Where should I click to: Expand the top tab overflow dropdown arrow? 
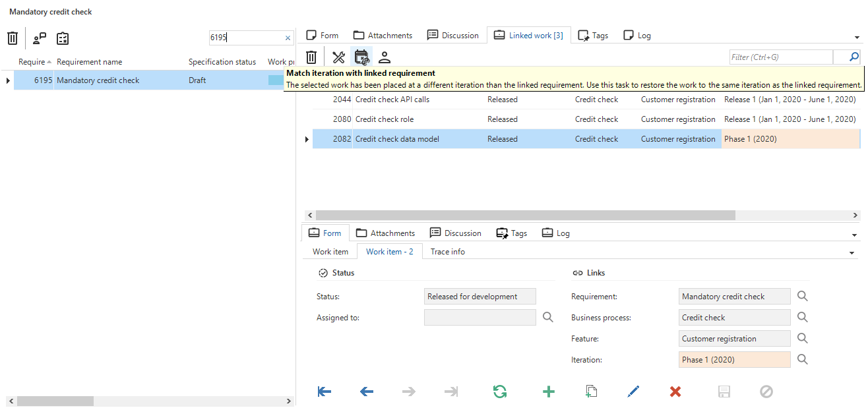tap(855, 38)
